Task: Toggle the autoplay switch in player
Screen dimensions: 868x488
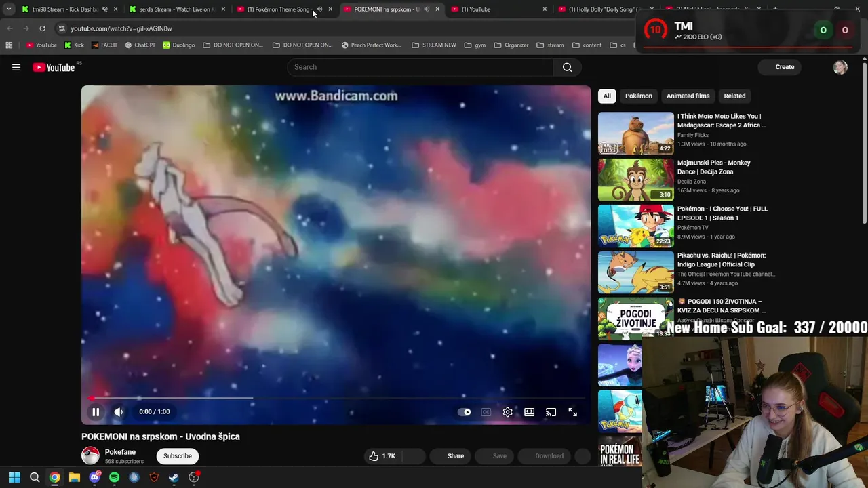Action: click(x=465, y=412)
